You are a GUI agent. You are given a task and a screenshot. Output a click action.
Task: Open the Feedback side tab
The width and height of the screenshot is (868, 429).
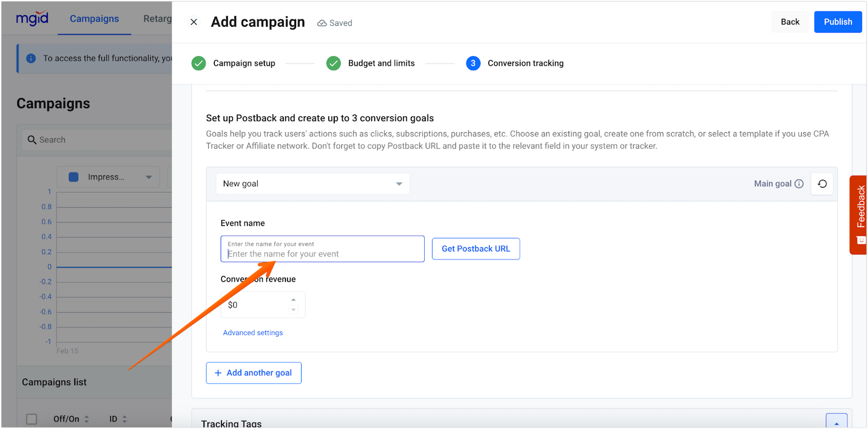860,214
